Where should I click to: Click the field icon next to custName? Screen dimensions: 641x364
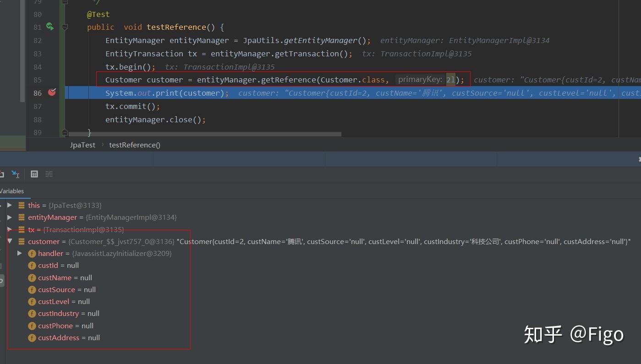(32, 277)
